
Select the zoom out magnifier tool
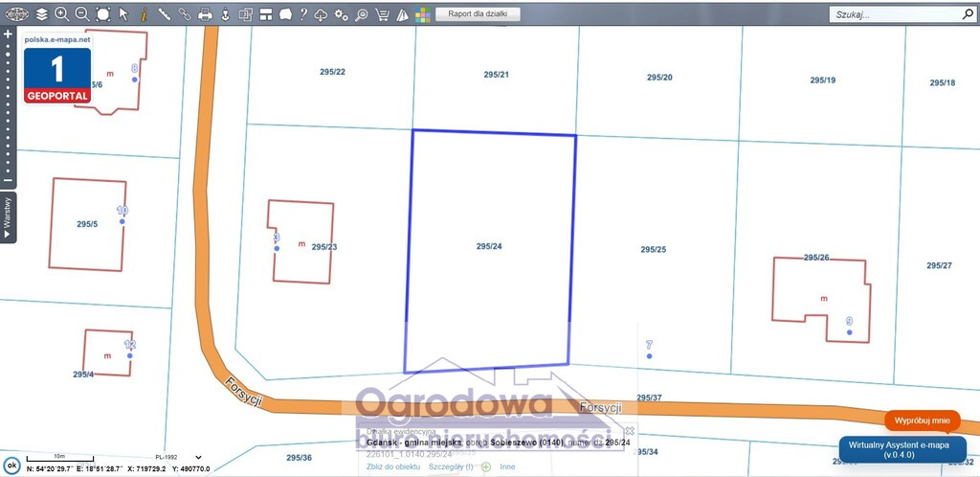pyautogui.click(x=82, y=13)
